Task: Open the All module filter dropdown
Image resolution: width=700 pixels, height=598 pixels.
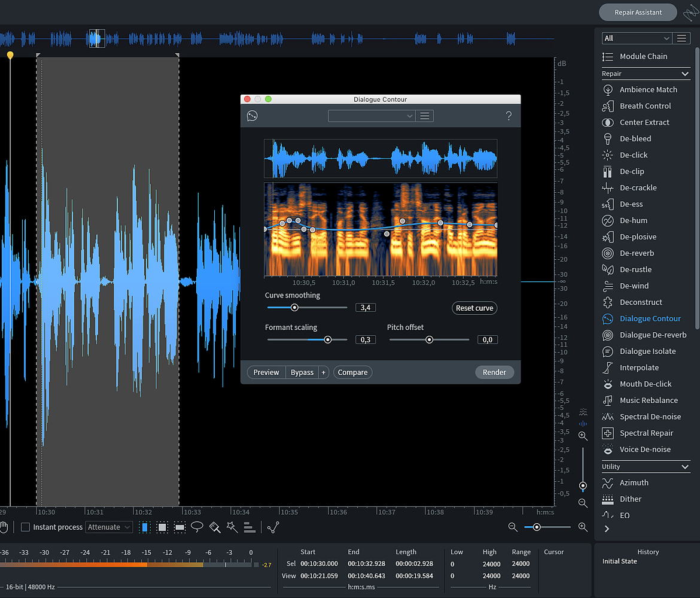Action: pos(637,38)
